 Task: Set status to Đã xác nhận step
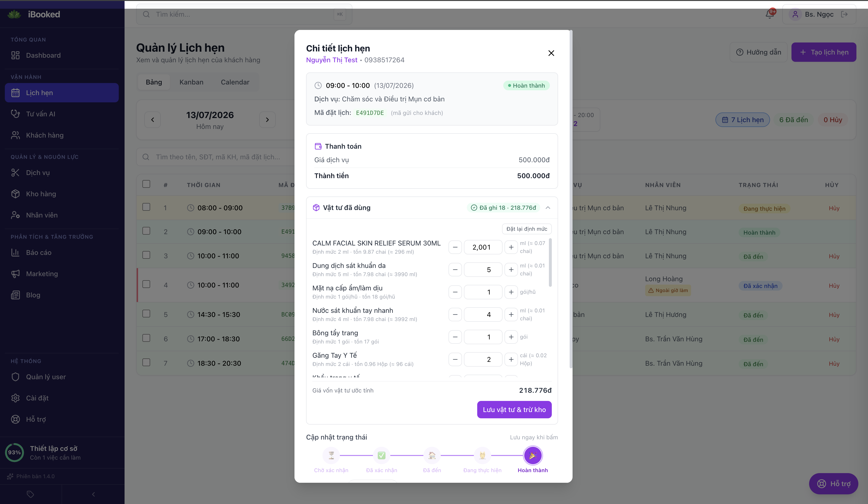(x=382, y=456)
